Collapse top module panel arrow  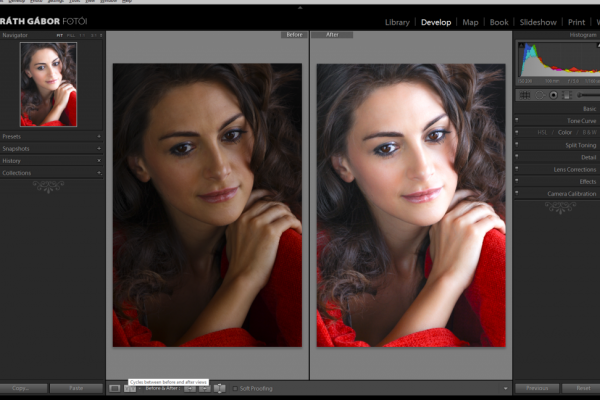click(300, 7)
